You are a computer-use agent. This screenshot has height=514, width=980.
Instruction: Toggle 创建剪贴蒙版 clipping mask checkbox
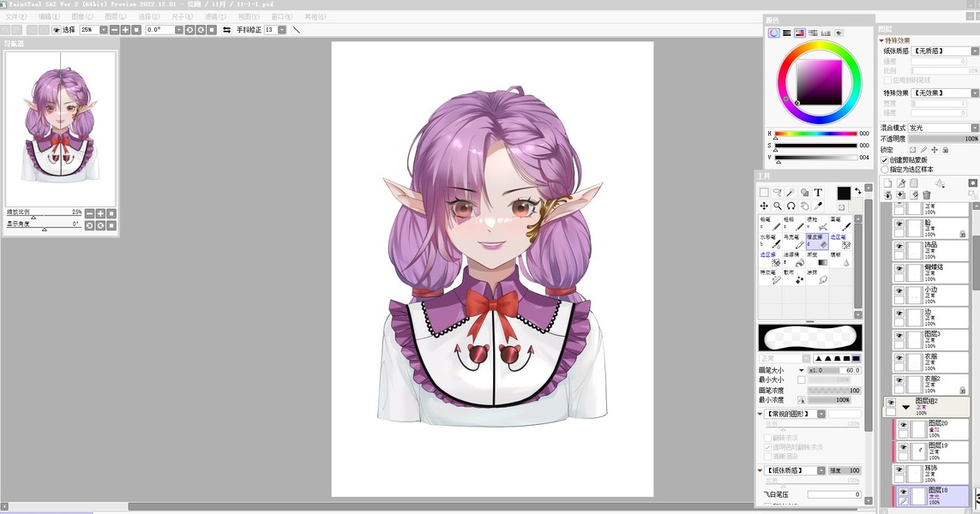click(x=884, y=160)
